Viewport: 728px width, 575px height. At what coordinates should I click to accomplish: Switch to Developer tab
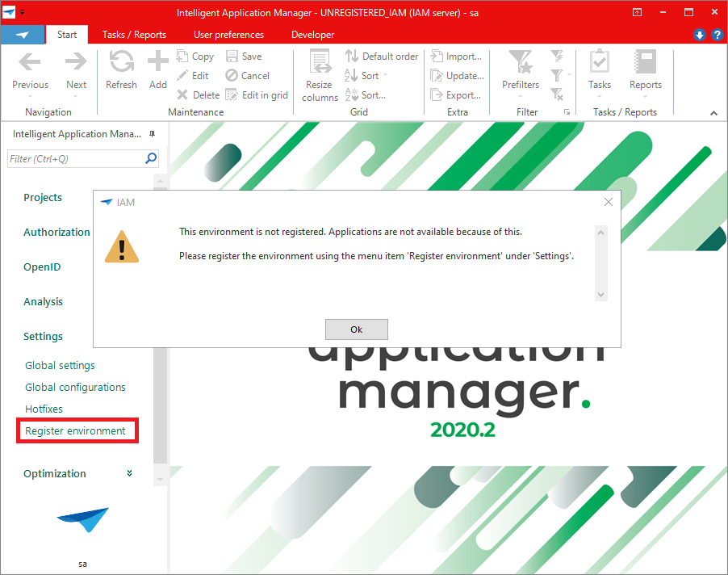tap(312, 35)
